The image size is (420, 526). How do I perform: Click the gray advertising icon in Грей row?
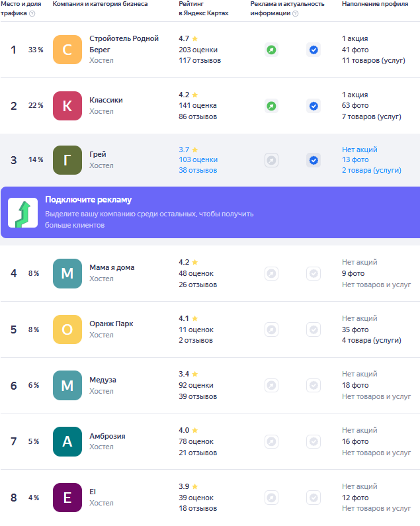[271, 160]
